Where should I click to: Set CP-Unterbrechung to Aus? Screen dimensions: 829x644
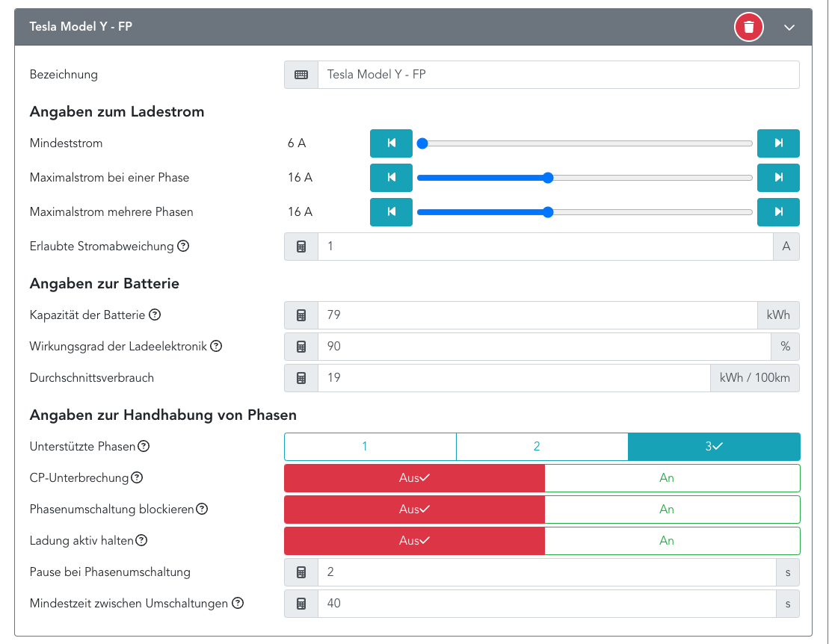point(414,478)
